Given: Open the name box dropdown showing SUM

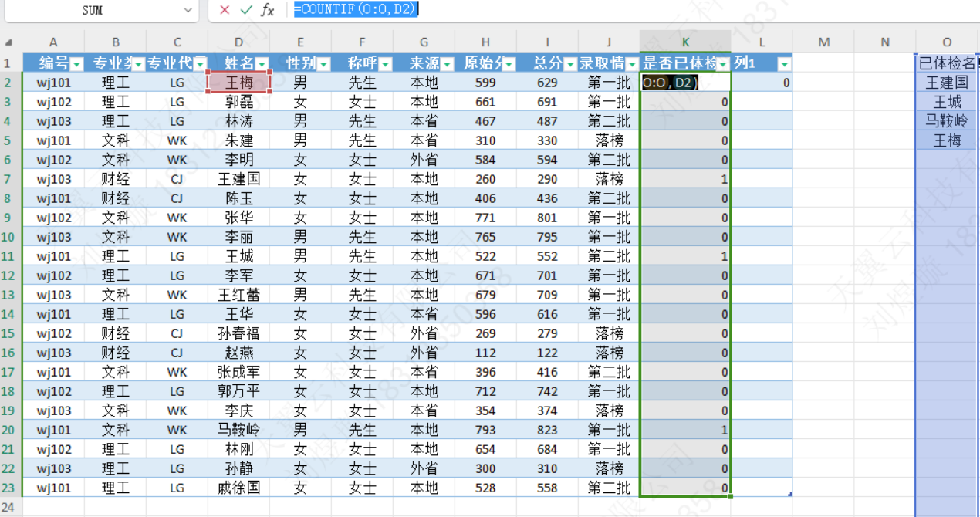Looking at the screenshot, I should pyautogui.click(x=189, y=10).
